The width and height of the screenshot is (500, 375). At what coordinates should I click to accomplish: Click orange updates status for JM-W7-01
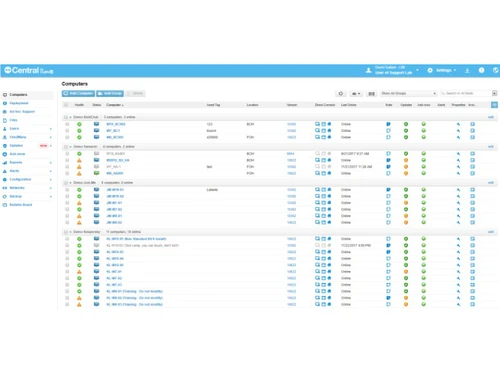click(x=406, y=203)
